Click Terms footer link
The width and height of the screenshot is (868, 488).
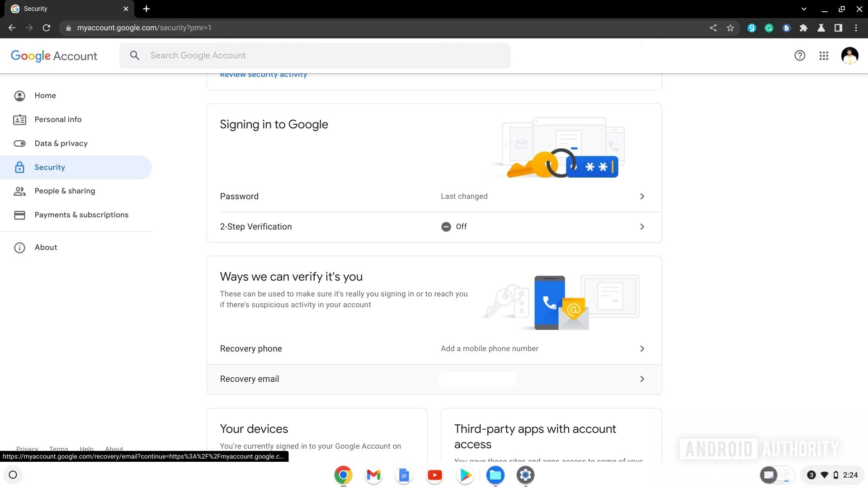click(59, 449)
